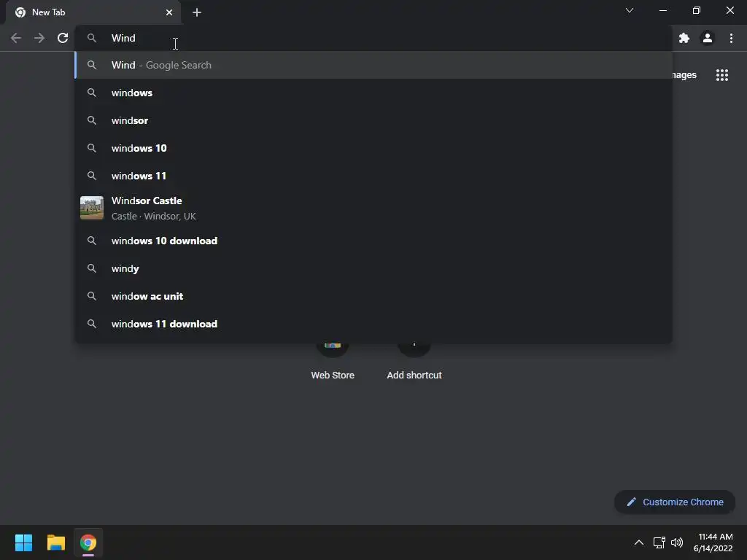Open Customize Chrome

(675, 502)
